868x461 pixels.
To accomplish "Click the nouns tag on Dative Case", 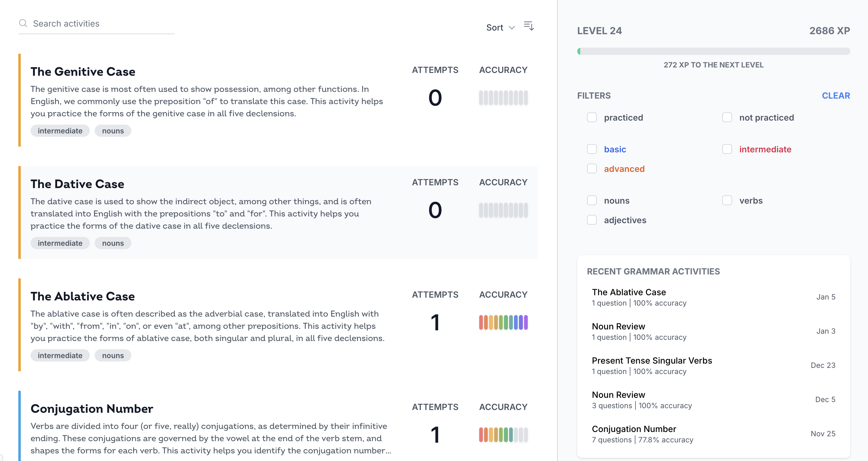I will pos(113,243).
